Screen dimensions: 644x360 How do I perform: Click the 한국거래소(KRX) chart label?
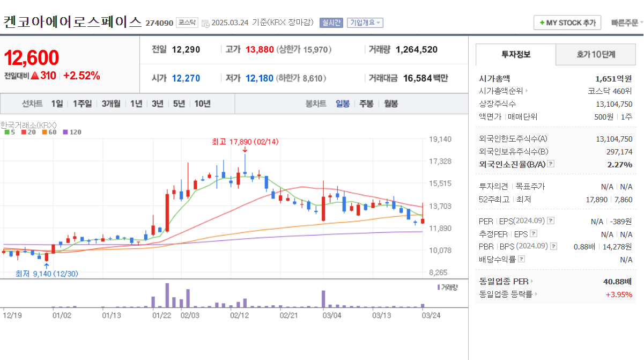coord(28,124)
